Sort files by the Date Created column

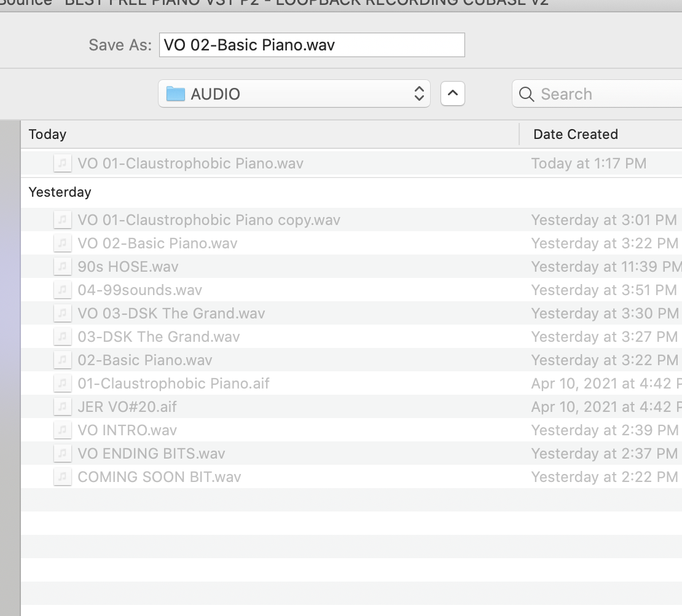pos(575,134)
